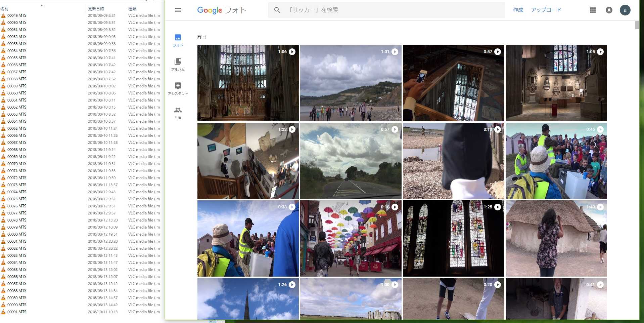The image size is (644, 323).
Task: Go to the 共有 sharing section
Action: point(178,113)
